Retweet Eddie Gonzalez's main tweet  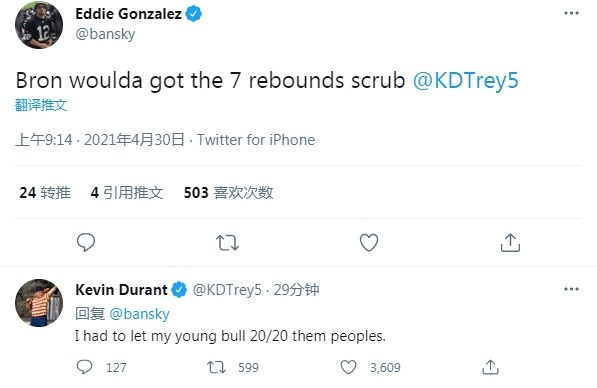(x=227, y=243)
